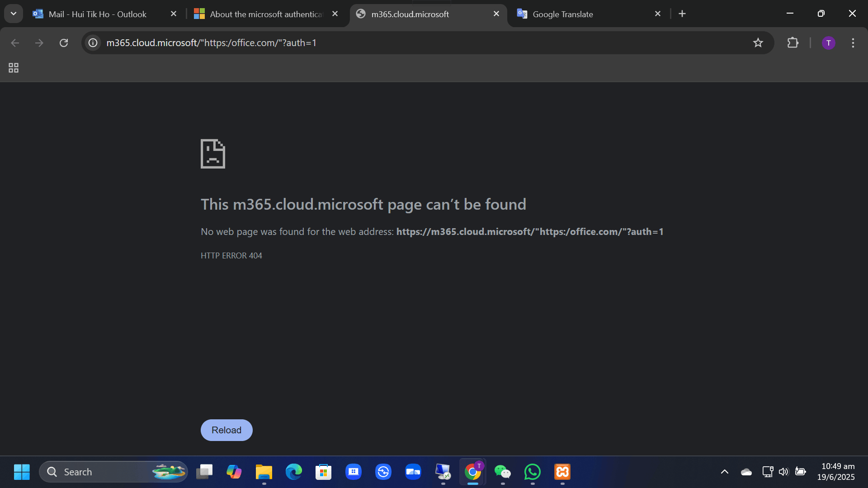Reload the current page

click(64, 43)
